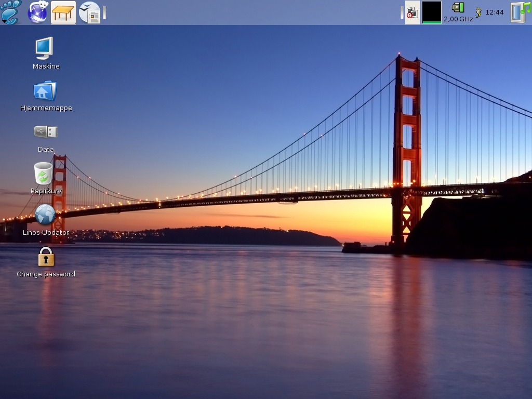The height and width of the screenshot is (399, 532).
Task: Select the Linos Updator globe icon
Action: [x=46, y=215]
